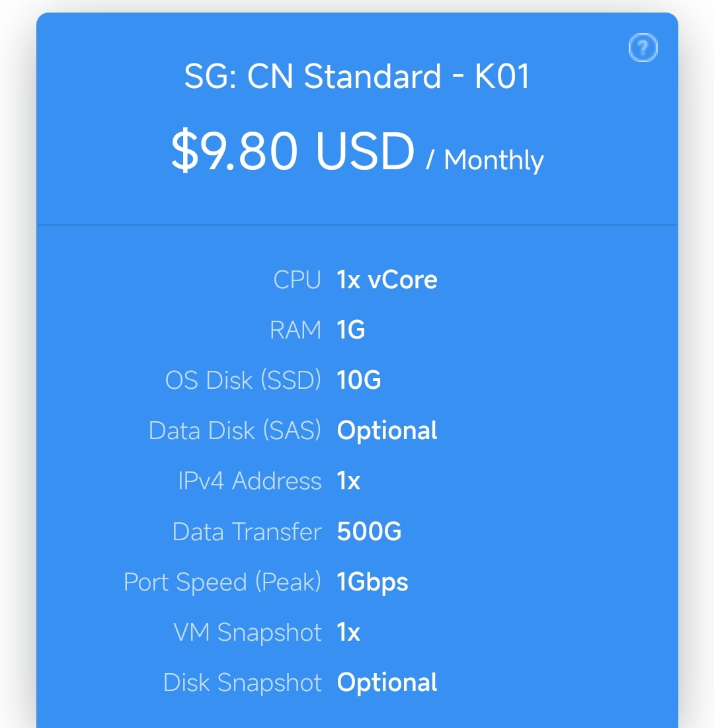Image resolution: width=714 pixels, height=728 pixels.
Task: Click the Disk Snapshot label
Action: click(x=242, y=682)
